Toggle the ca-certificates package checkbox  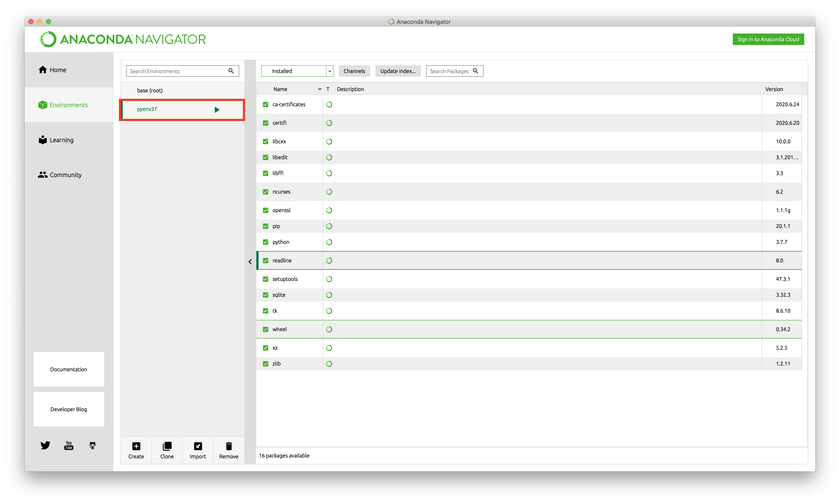tap(266, 105)
